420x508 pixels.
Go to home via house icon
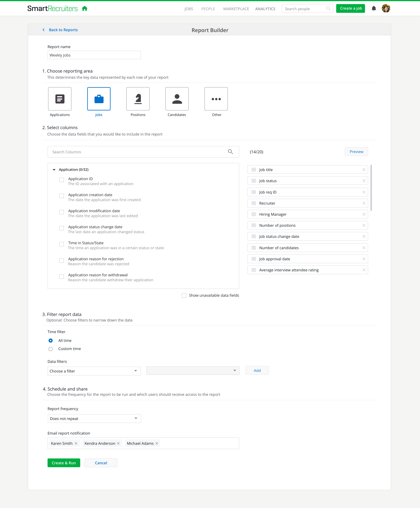85,9
